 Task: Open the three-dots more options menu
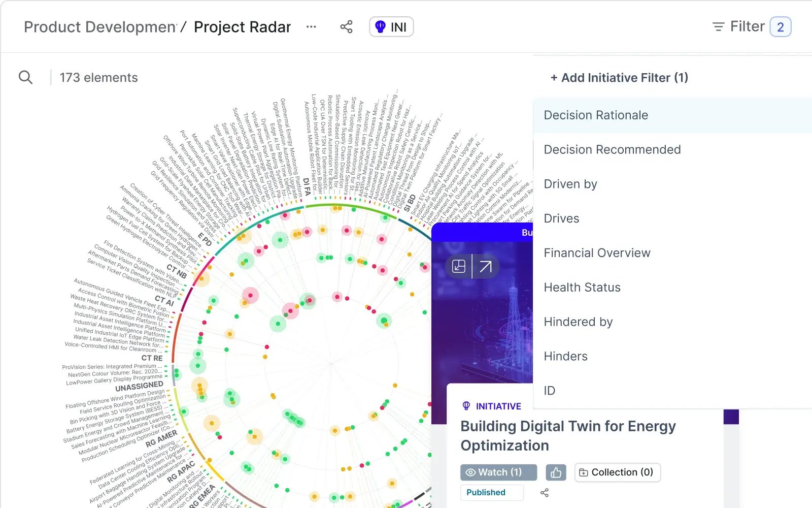[x=311, y=27]
